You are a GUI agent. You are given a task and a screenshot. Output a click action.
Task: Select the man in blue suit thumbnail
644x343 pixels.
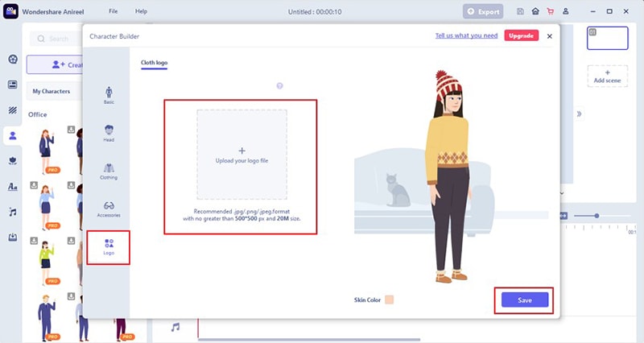[x=47, y=317]
